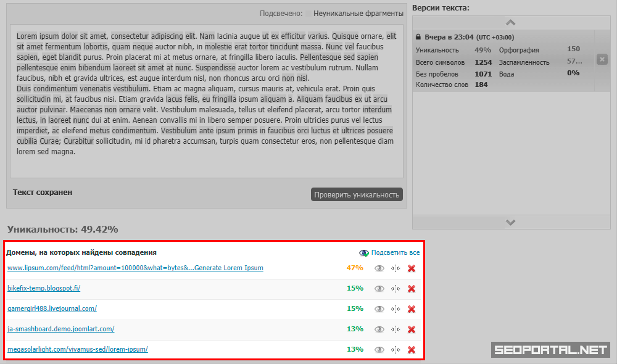617x364 pixels.
Task: Delete the lipsum.com match row
Action: (412, 268)
